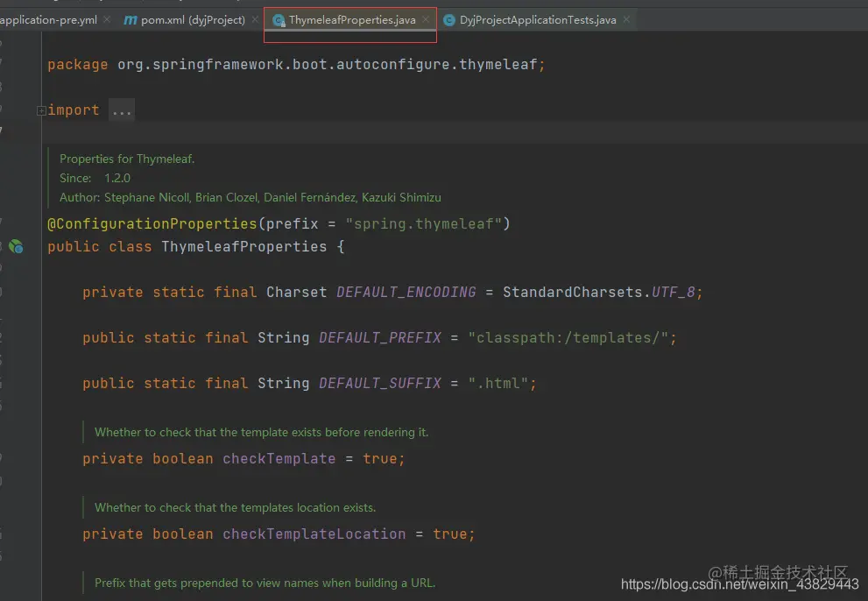Click the DEFAULT_ENCODING constant
The width and height of the screenshot is (868, 601).
point(406,292)
